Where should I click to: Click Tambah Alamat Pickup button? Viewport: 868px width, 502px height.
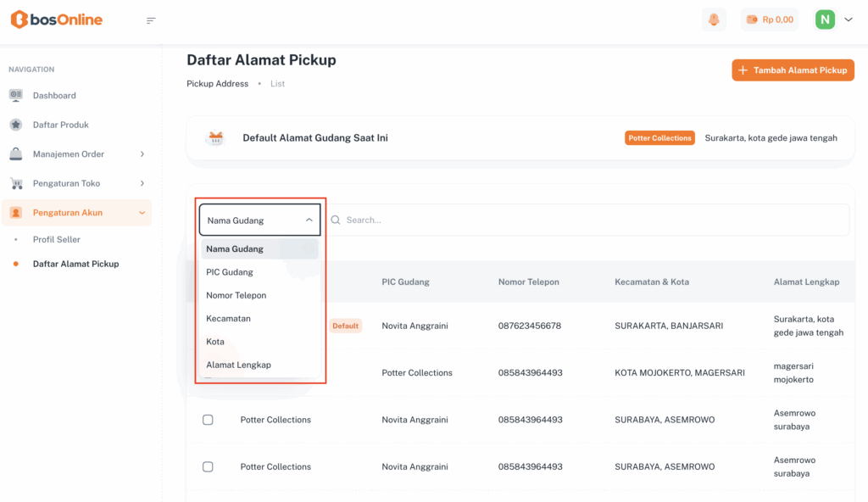point(793,70)
